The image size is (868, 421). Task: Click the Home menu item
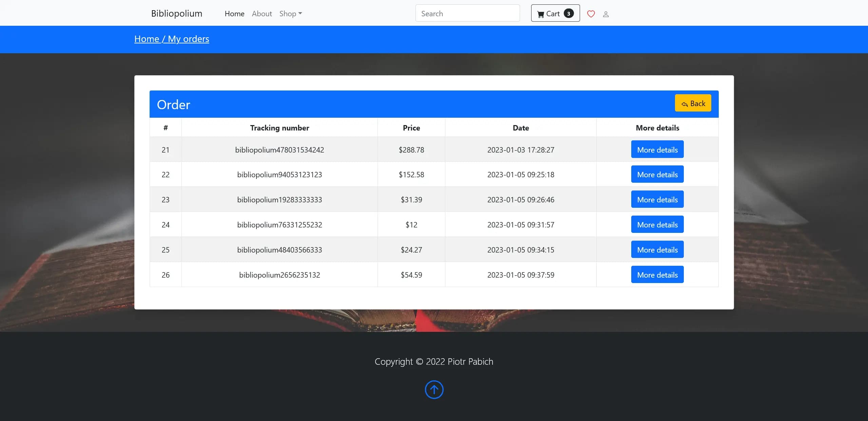[x=234, y=13]
